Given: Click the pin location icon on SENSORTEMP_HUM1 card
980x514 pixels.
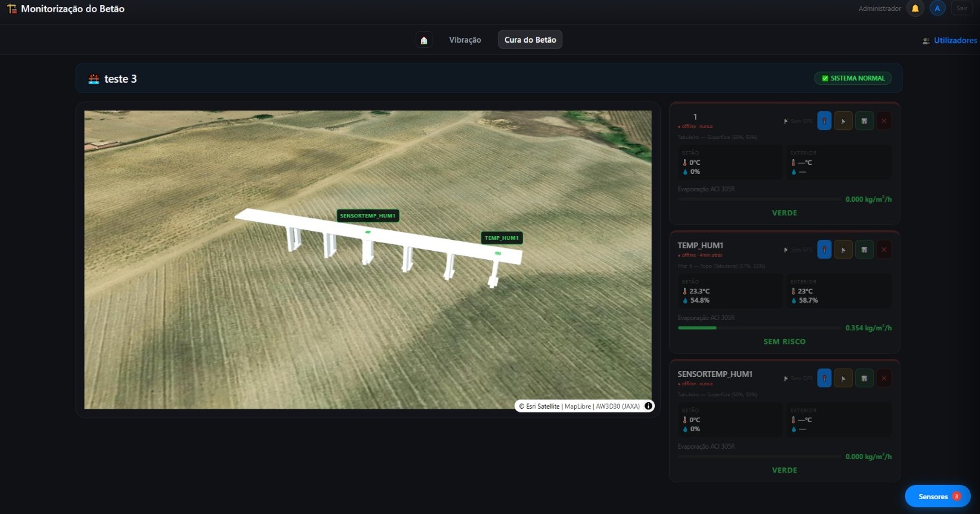Looking at the screenshot, I should (x=824, y=378).
